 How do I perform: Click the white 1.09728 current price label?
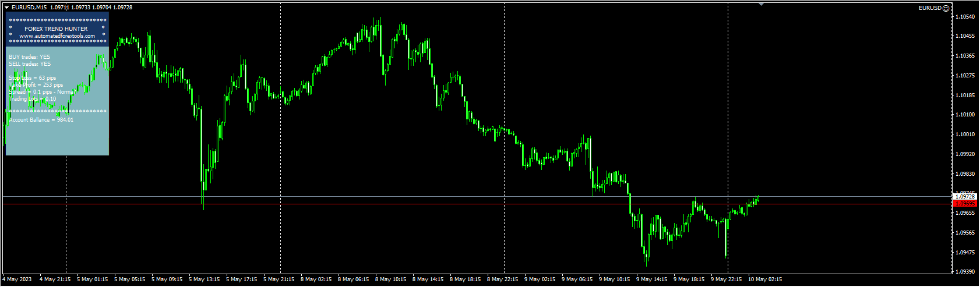pos(964,197)
